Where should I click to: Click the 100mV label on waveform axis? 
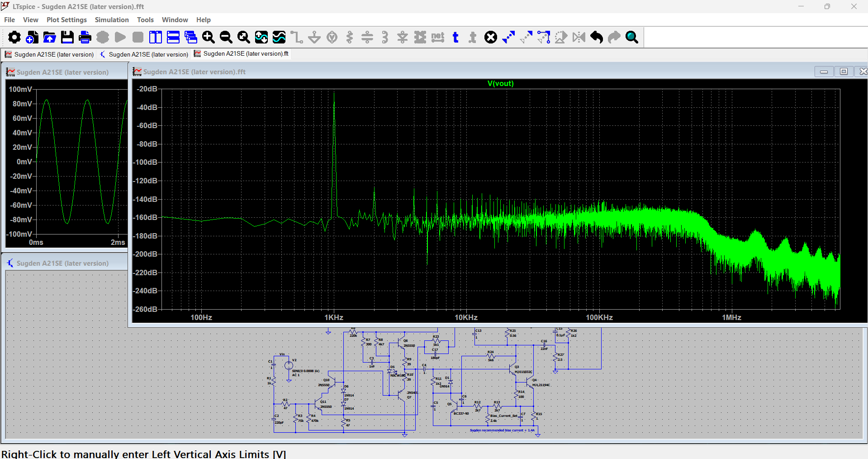click(20, 89)
